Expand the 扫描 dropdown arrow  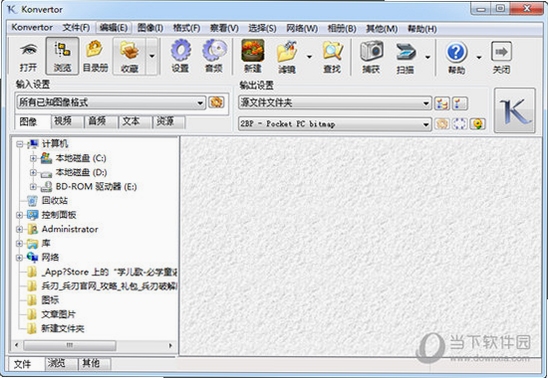pyautogui.click(x=427, y=57)
